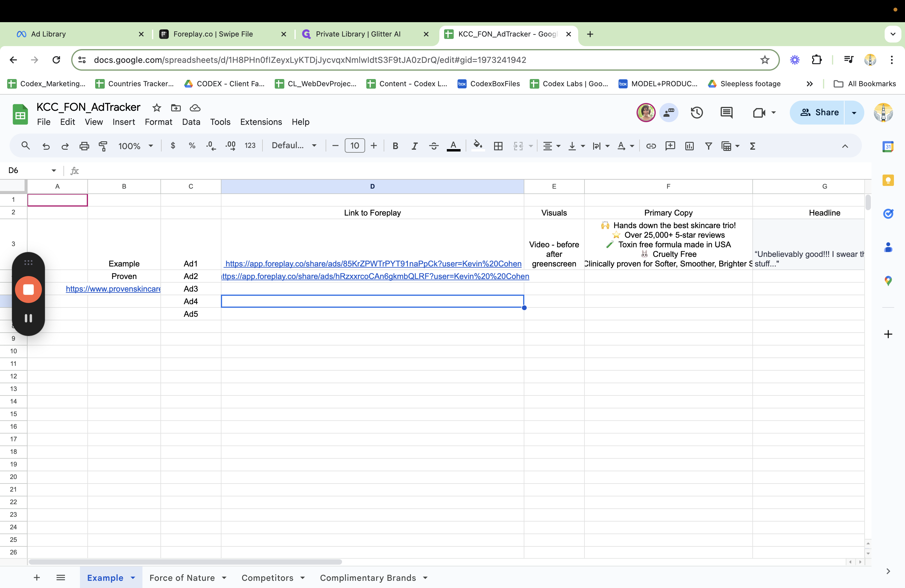Open the fill color picker
Viewport: 905px width, 588px height.
coord(478,146)
